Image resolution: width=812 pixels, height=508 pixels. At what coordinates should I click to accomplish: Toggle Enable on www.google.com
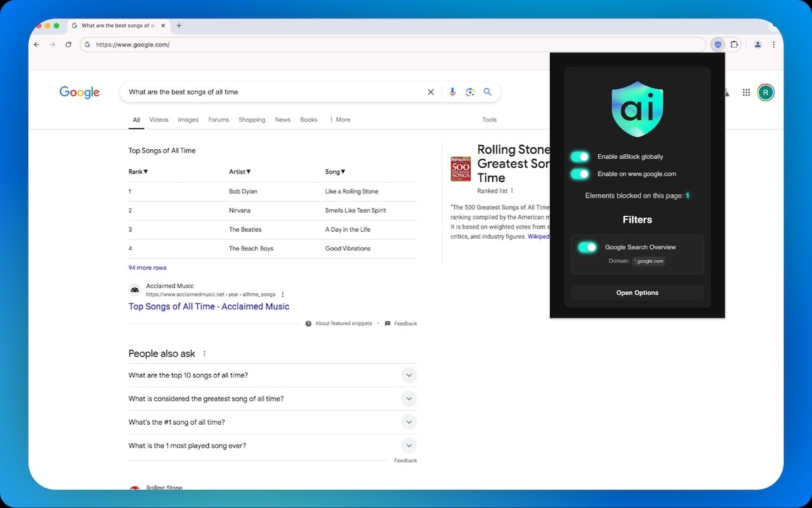point(580,174)
